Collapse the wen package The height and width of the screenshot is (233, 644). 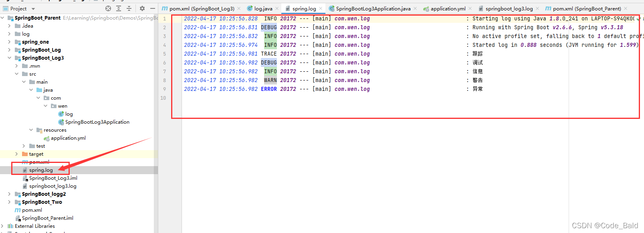46,106
